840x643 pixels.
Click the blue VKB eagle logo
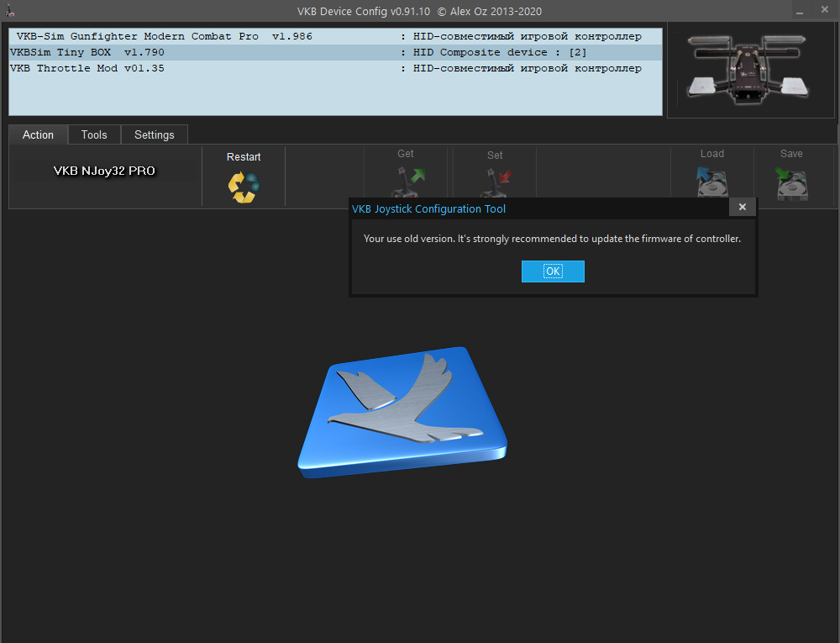[x=402, y=412]
